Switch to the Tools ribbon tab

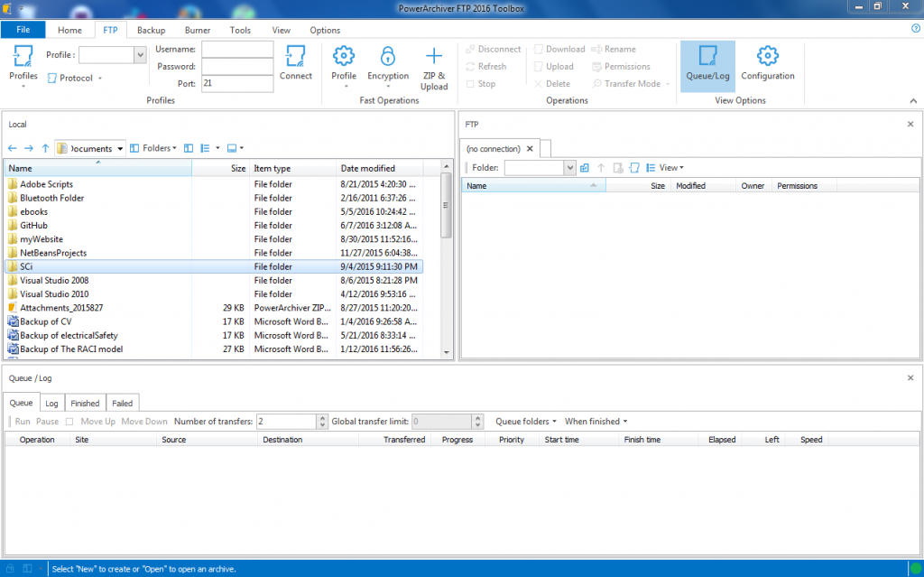pos(240,30)
